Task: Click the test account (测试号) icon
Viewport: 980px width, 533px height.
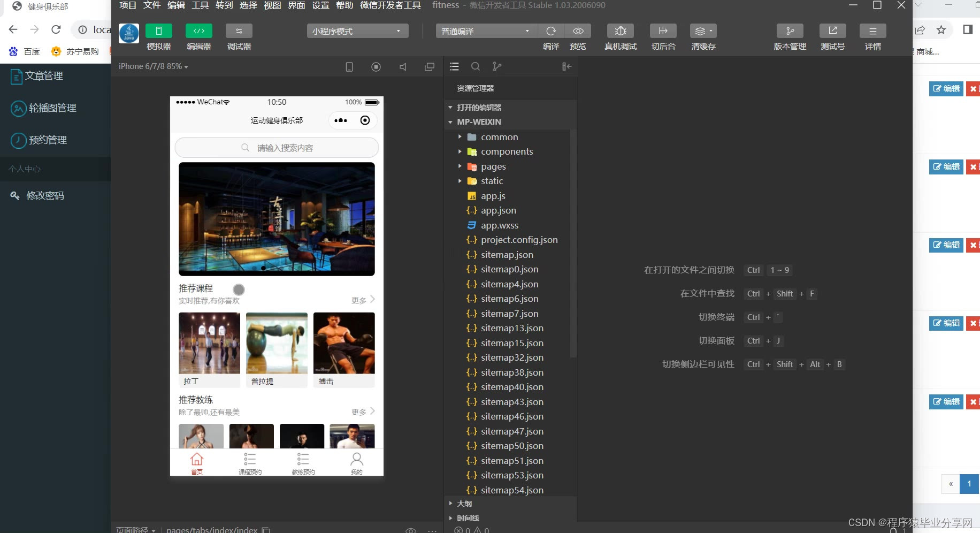Action: [x=833, y=31]
